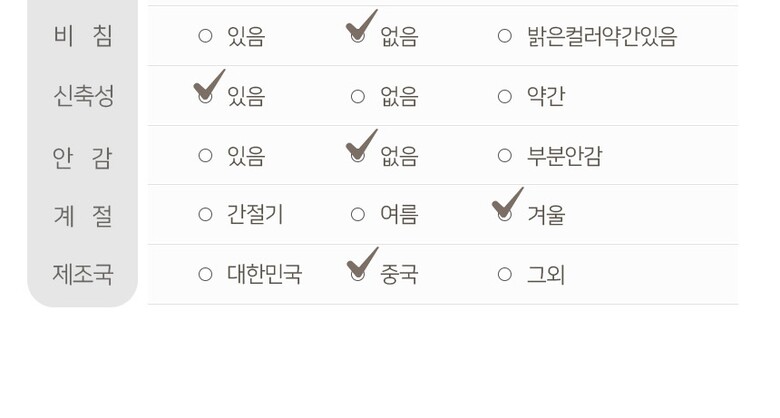
Task: Click the 비 침 row label
Action: click(x=83, y=37)
